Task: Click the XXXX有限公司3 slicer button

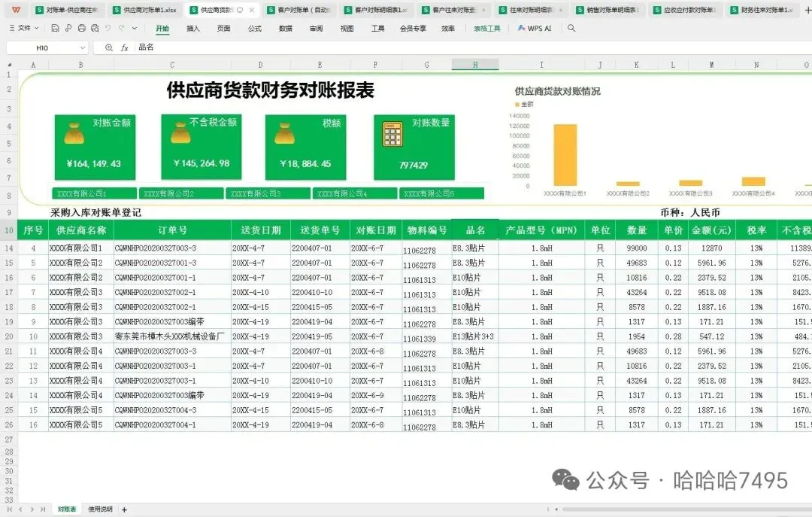Action: pos(268,193)
